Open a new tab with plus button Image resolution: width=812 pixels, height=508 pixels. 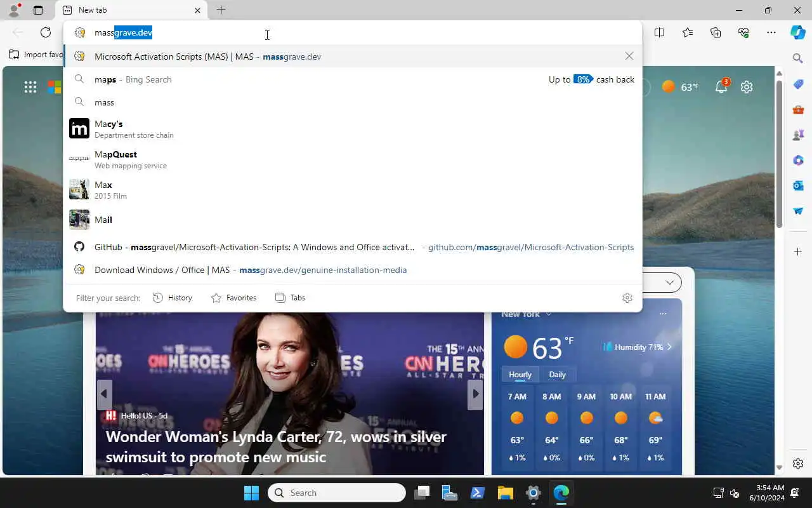[221, 10]
